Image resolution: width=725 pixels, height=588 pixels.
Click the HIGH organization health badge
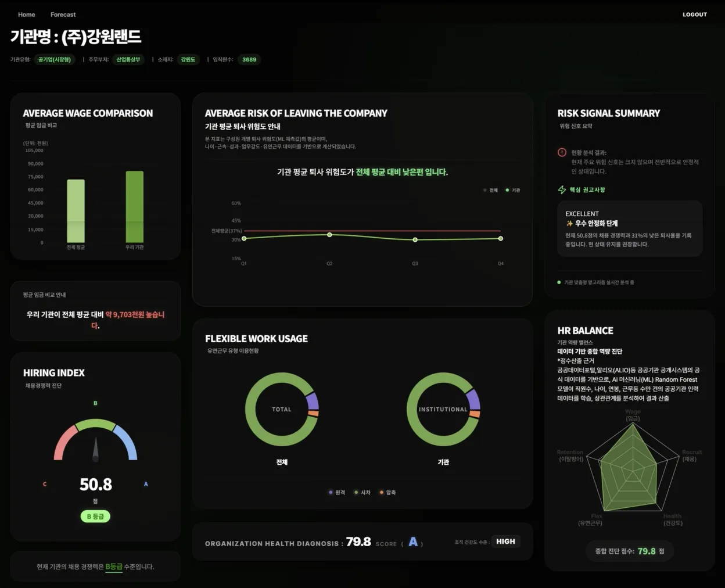(505, 542)
